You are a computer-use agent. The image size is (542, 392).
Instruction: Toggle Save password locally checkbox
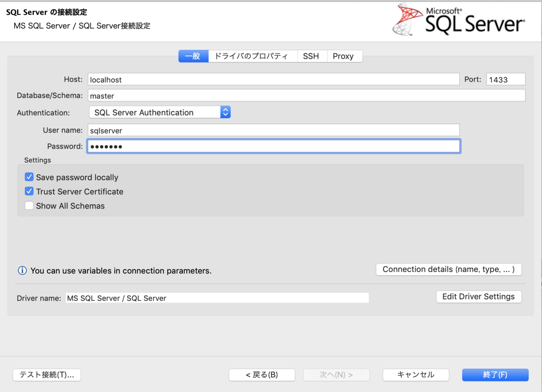click(29, 177)
